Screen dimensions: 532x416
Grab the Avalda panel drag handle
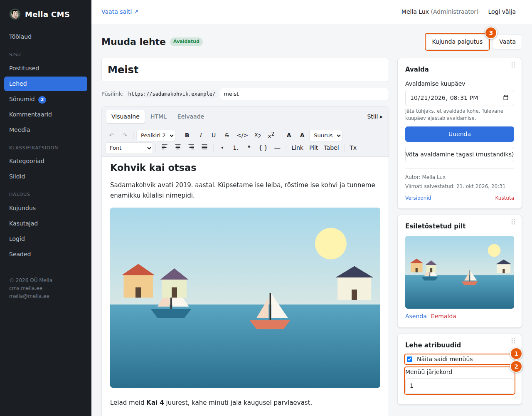pyautogui.click(x=513, y=65)
